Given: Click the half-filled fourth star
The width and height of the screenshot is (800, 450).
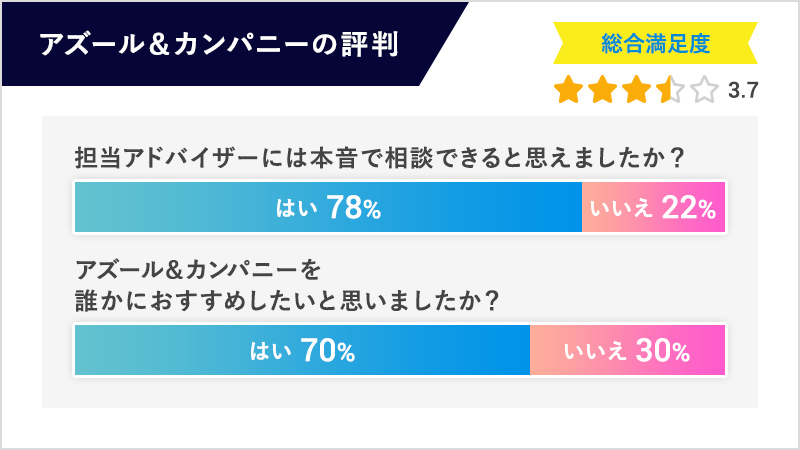Looking at the screenshot, I should 670,90.
